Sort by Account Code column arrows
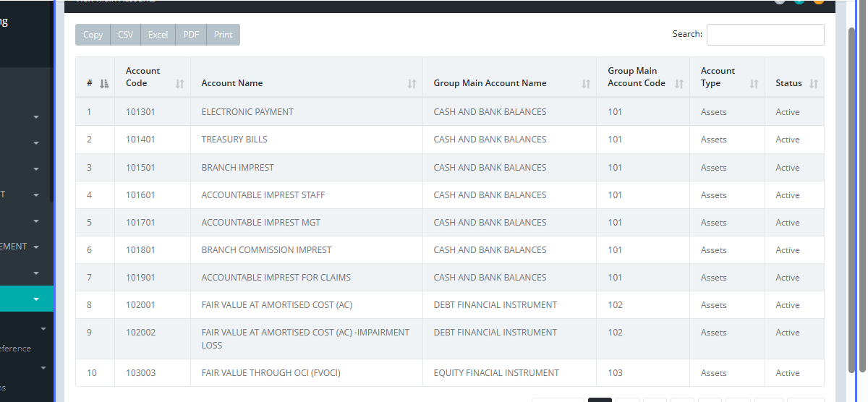The image size is (868, 402). [x=180, y=84]
